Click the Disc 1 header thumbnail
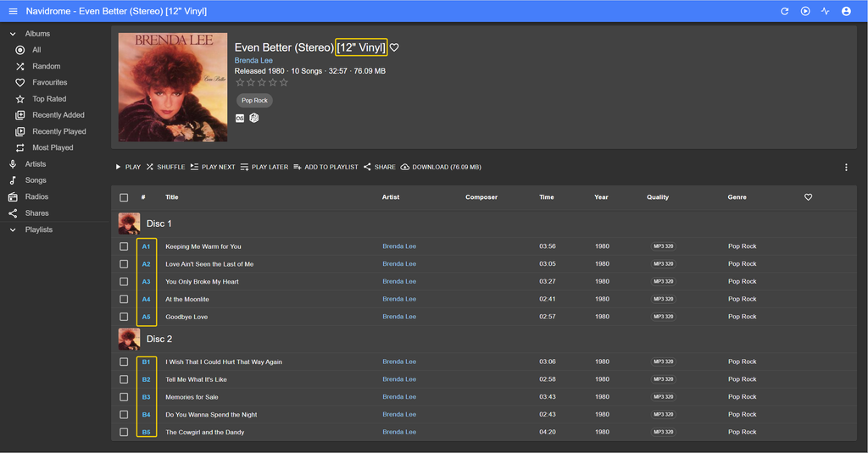868x453 pixels. pos(129,224)
